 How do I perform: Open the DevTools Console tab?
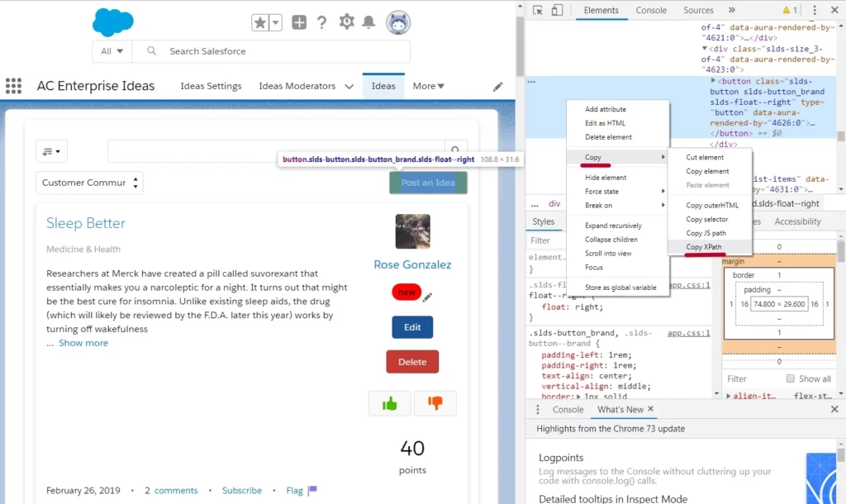pos(651,10)
